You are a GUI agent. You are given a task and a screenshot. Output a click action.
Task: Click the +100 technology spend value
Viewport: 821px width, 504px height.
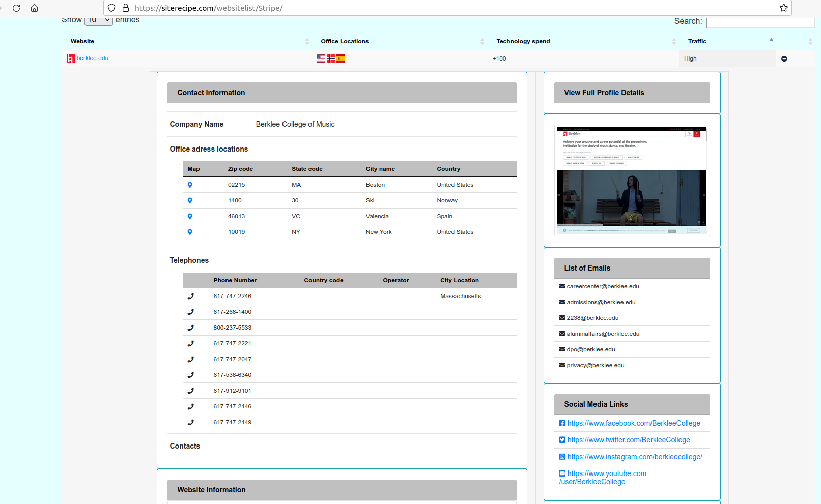point(499,58)
